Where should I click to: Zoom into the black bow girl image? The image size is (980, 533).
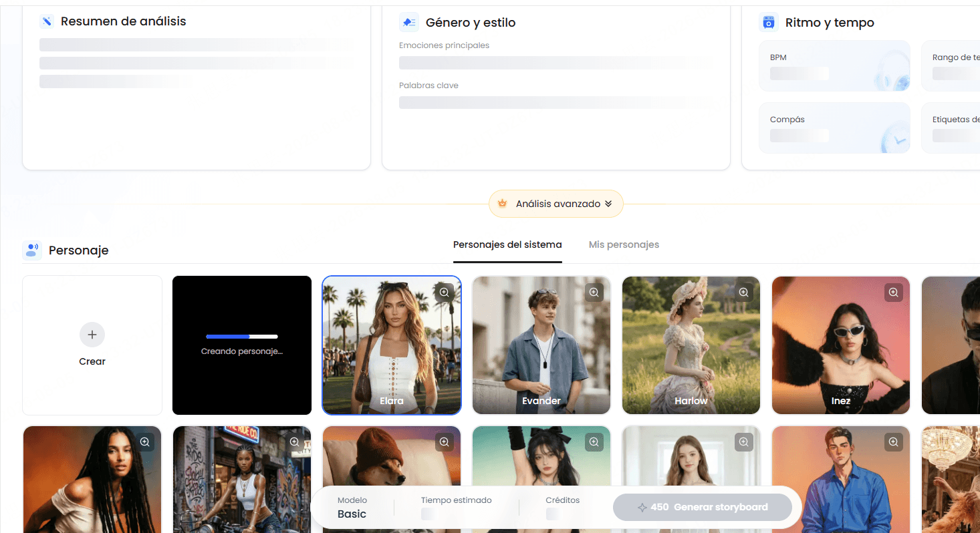[x=594, y=441]
